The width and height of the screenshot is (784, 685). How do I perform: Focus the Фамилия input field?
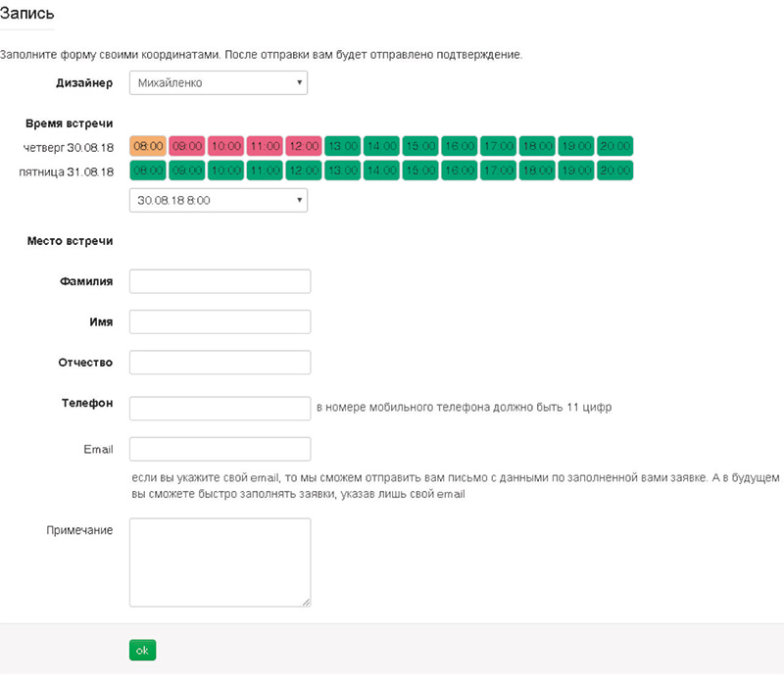coord(220,281)
